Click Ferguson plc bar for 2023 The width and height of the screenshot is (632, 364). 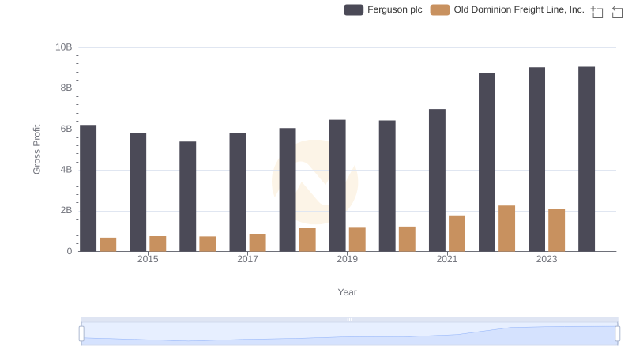tap(537, 159)
